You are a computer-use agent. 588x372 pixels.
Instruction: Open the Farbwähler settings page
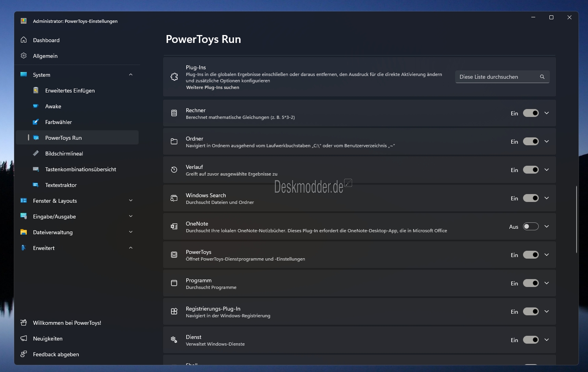pos(77,122)
